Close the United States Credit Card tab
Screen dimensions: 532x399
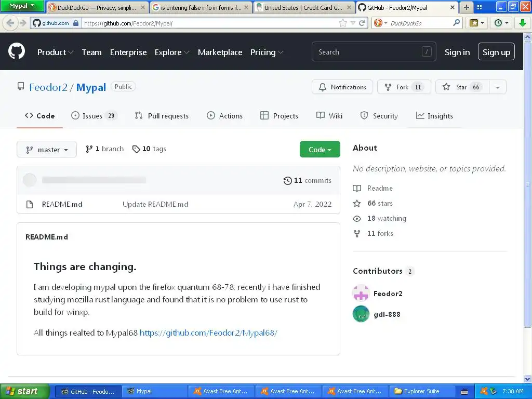[x=349, y=7]
